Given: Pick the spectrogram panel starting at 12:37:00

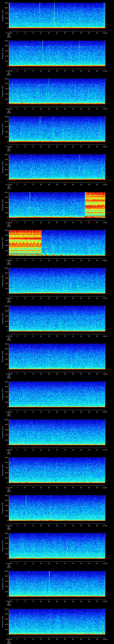Looking at the screenshot, I should click(x=57, y=318).
